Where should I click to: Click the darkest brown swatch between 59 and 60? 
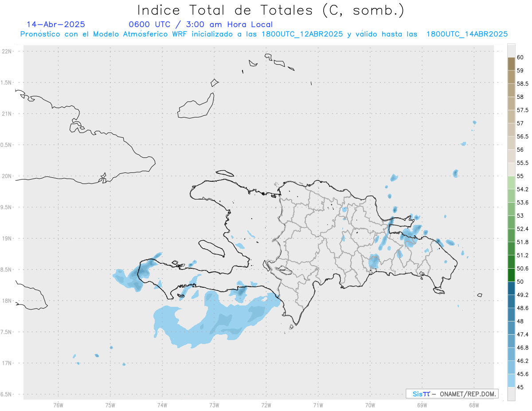[511, 64]
